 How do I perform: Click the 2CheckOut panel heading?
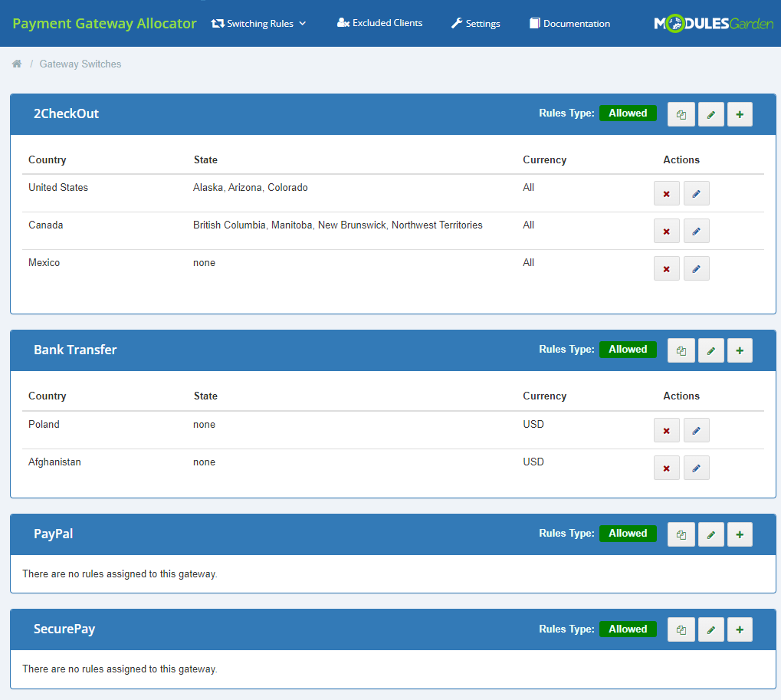coord(66,113)
